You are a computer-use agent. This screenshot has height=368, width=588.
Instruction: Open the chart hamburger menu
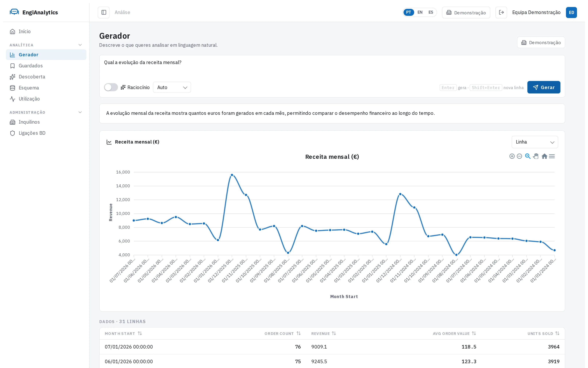click(552, 156)
